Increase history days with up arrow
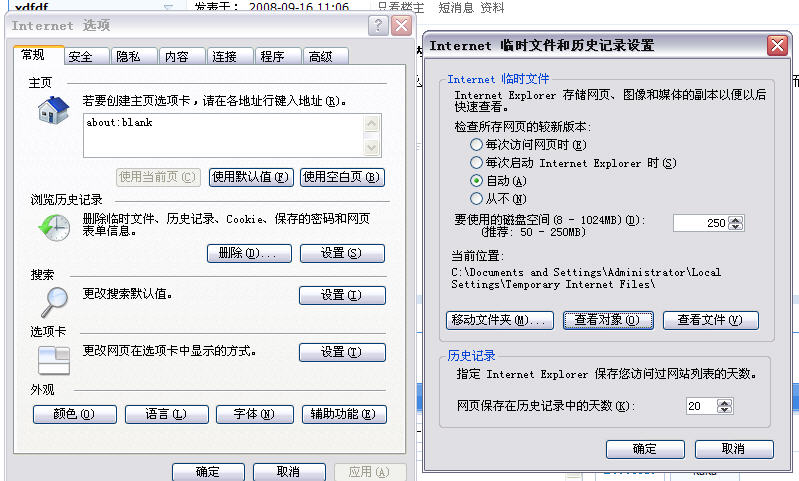Image resolution: width=799 pixels, height=481 pixels. pos(725,403)
